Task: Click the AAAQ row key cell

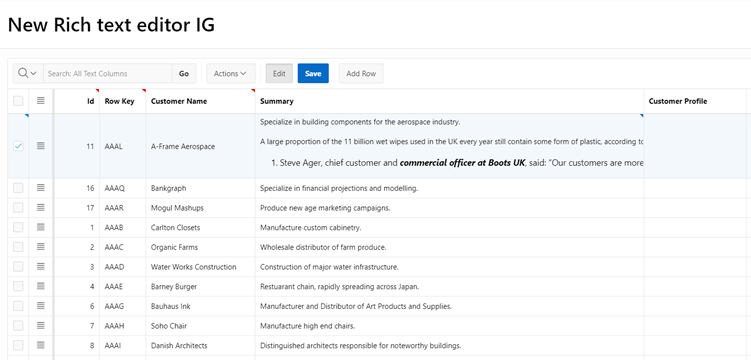Action: pyautogui.click(x=123, y=189)
